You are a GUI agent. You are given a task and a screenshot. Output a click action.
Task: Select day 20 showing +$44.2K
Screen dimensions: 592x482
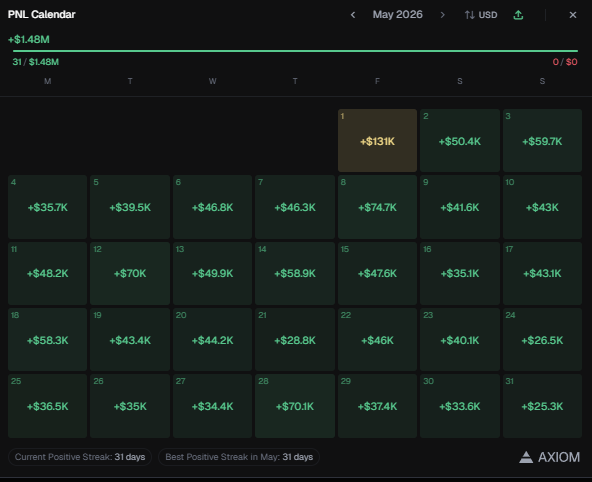pos(212,339)
